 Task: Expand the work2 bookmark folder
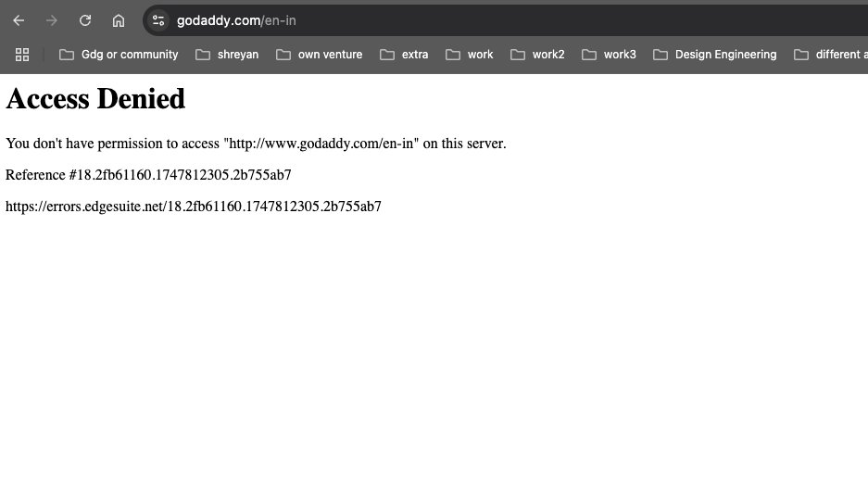click(x=537, y=55)
